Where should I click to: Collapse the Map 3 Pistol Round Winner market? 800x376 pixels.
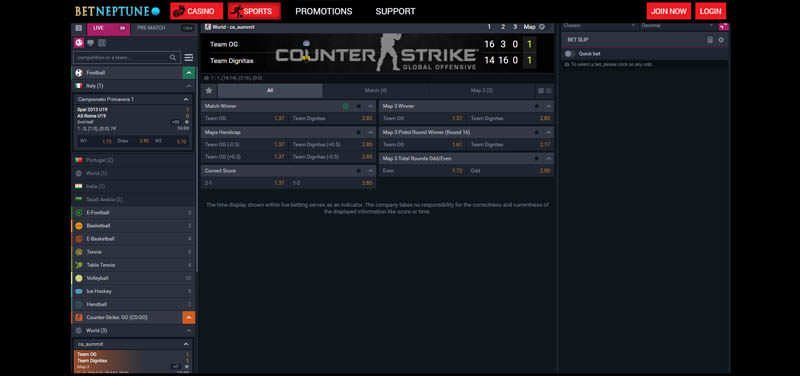click(548, 132)
